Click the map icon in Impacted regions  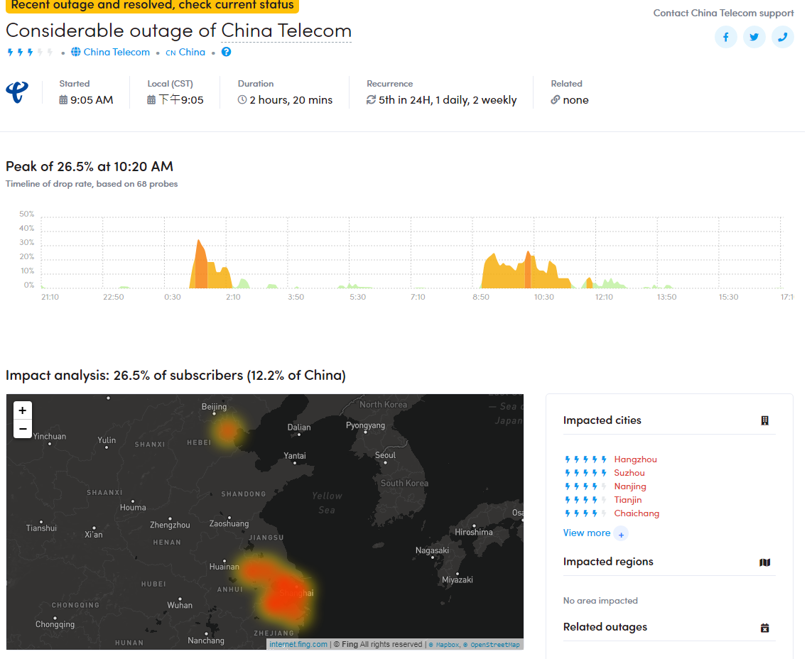pos(764,562)
